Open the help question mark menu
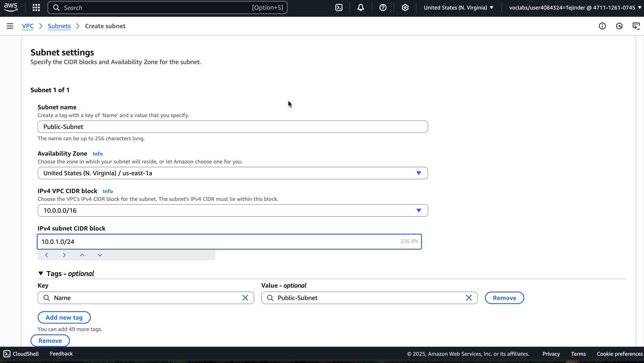 pyautogui.click(x=383, y=8)
